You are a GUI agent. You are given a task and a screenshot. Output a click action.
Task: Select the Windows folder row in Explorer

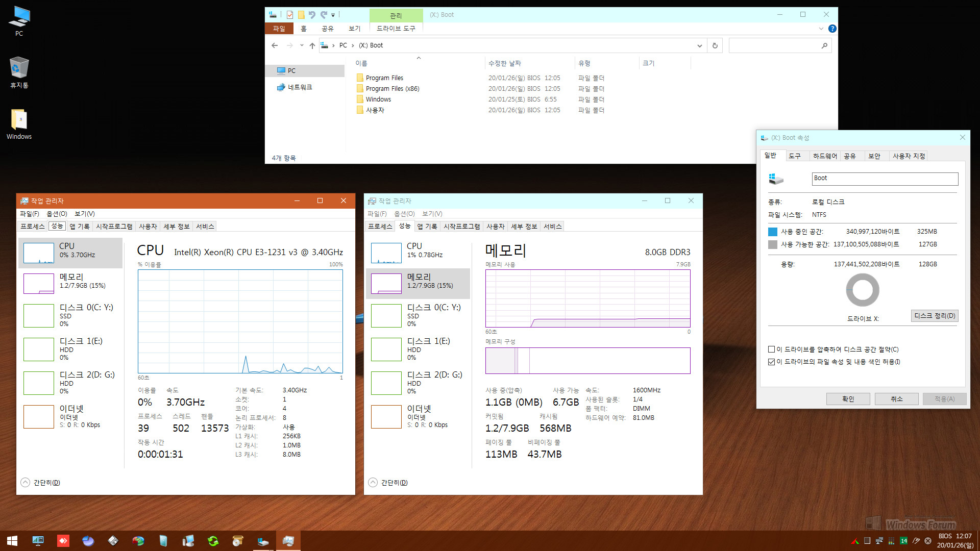click(374, 99)
